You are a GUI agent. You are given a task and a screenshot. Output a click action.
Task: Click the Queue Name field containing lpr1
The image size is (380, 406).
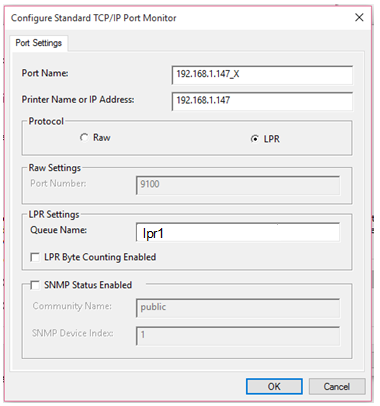tap(238, 232)
